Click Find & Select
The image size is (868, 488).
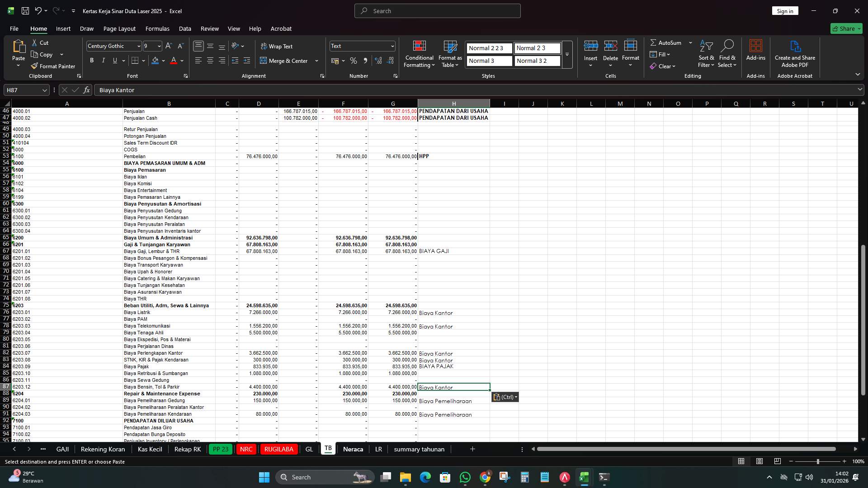(727, 53)
